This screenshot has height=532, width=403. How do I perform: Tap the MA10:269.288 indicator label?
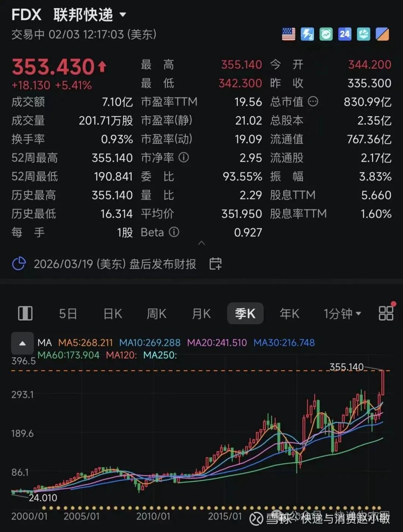pos(150,342)
